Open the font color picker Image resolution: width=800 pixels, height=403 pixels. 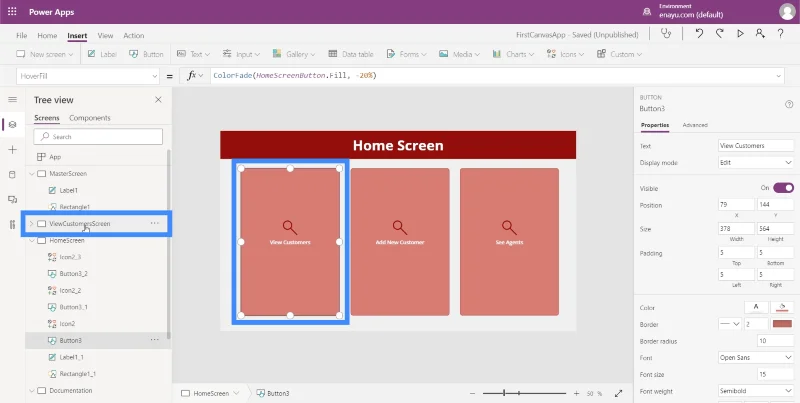756,307
